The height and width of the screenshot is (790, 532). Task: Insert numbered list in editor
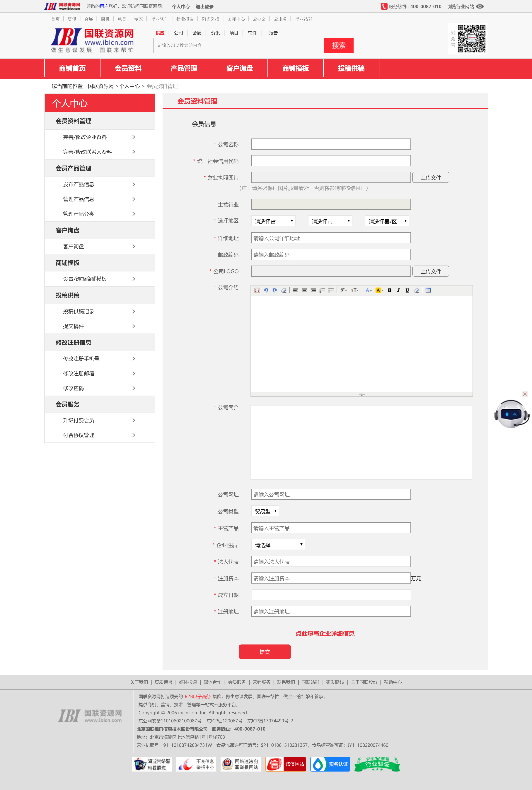322,290
